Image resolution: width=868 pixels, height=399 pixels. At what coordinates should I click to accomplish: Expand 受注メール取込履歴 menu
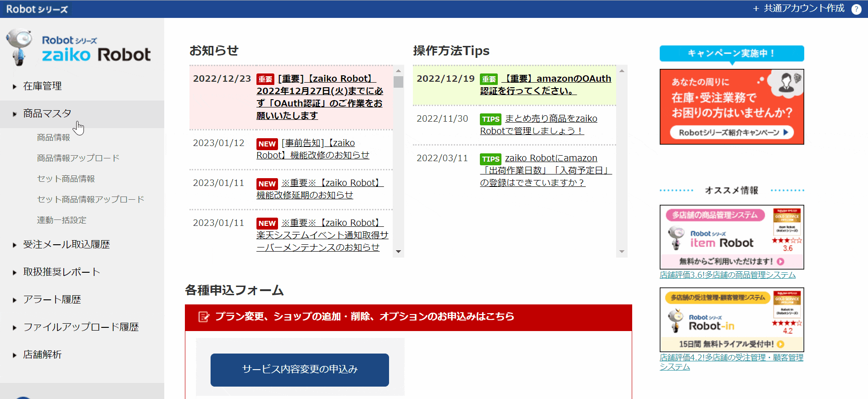tap(82, 244)
